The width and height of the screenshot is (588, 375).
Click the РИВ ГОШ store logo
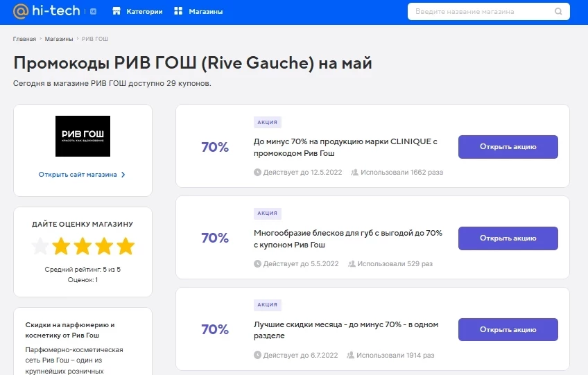83,136
